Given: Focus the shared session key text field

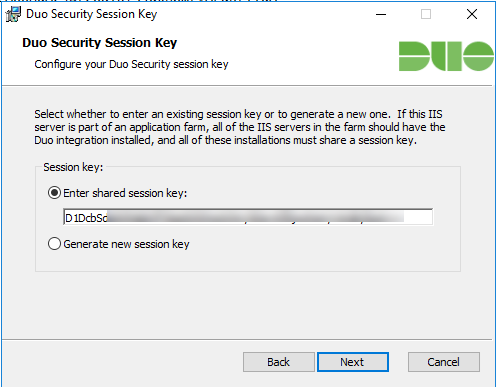Looking at the screenshot, I should pos(248,217).
